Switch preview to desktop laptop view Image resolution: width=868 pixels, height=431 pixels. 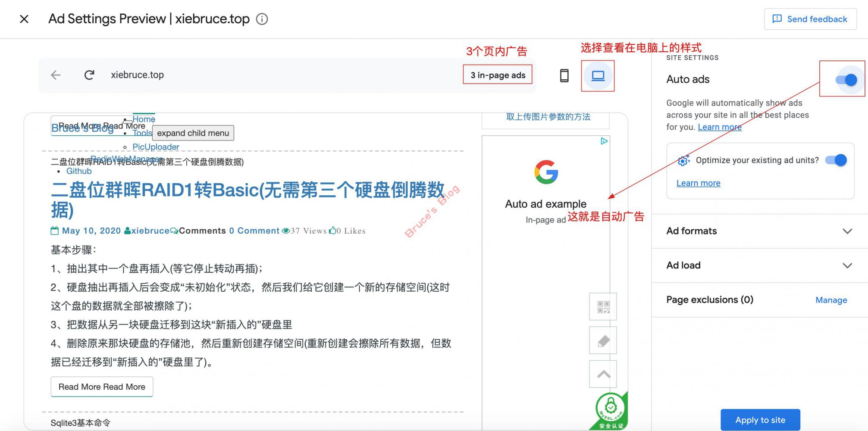click(x=598, y=76)
